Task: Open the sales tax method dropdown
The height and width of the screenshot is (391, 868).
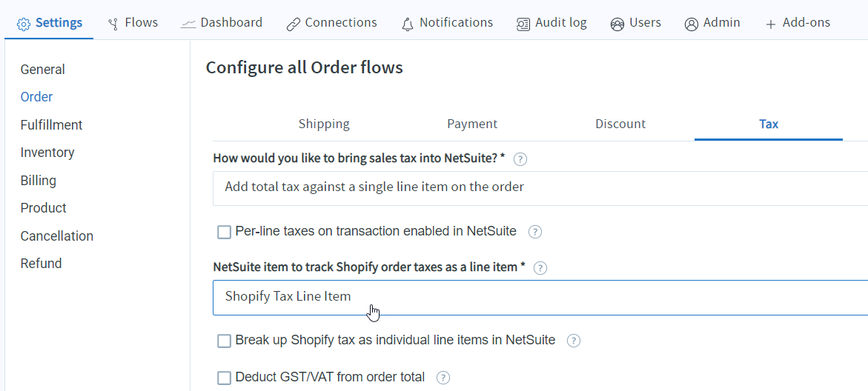Action: [x=540, y=188]
